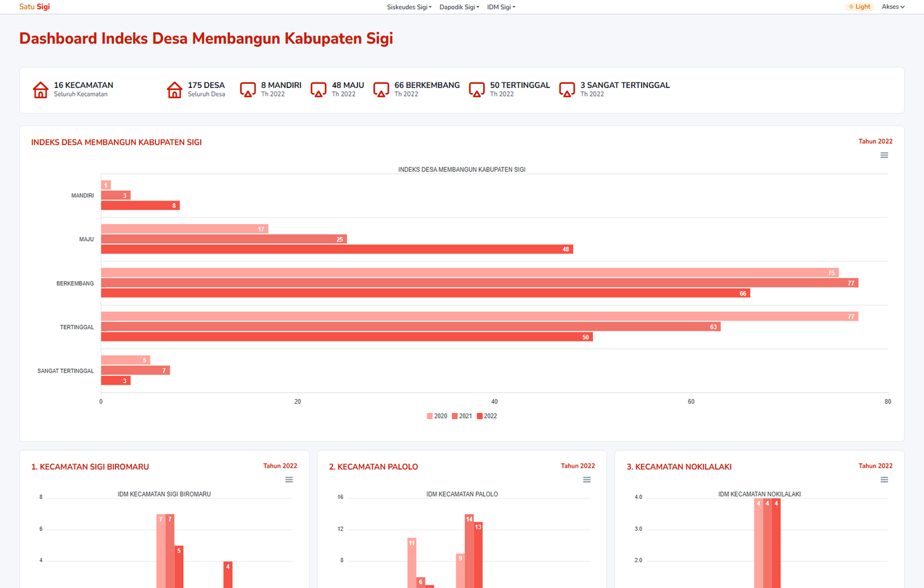
Task: Click the Maju 2022 bar showing 48
Action: tap(337, 250)
